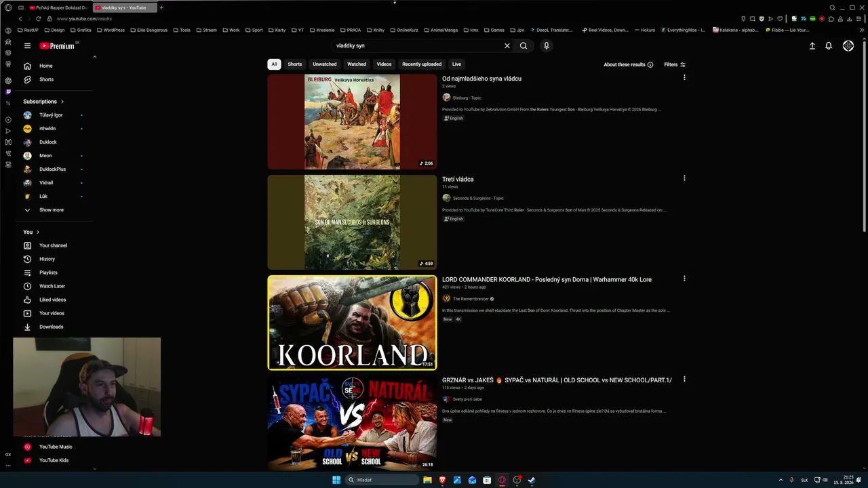Image resolution: width=868 pixels, height=488 pixels.
Task: Open the Brave browser from the taskbar
Action: [x=442, y=480]
